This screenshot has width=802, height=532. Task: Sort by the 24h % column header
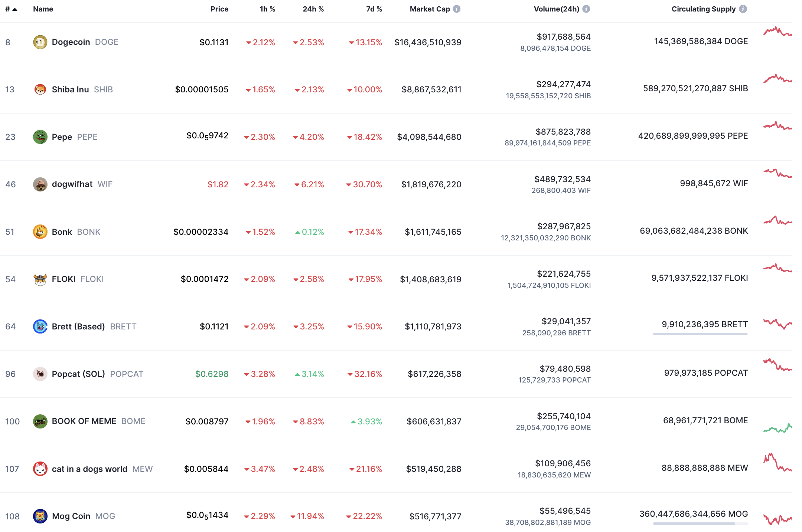pos(313,9)
